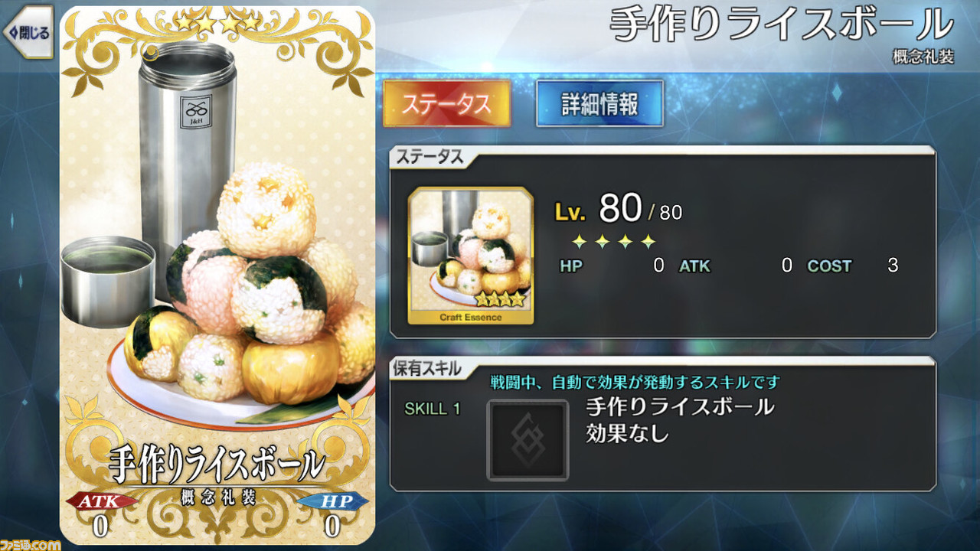Tap the ステータス panel header label
Image resolution: width=980 pixels, height=551 pixels.
tap(430, 157)
